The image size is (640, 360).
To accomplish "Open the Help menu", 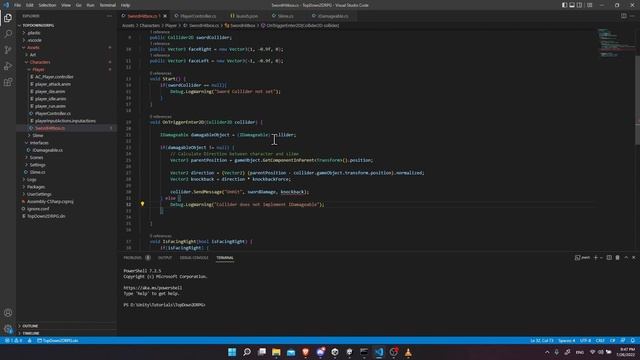I will (x=125, y=5).
